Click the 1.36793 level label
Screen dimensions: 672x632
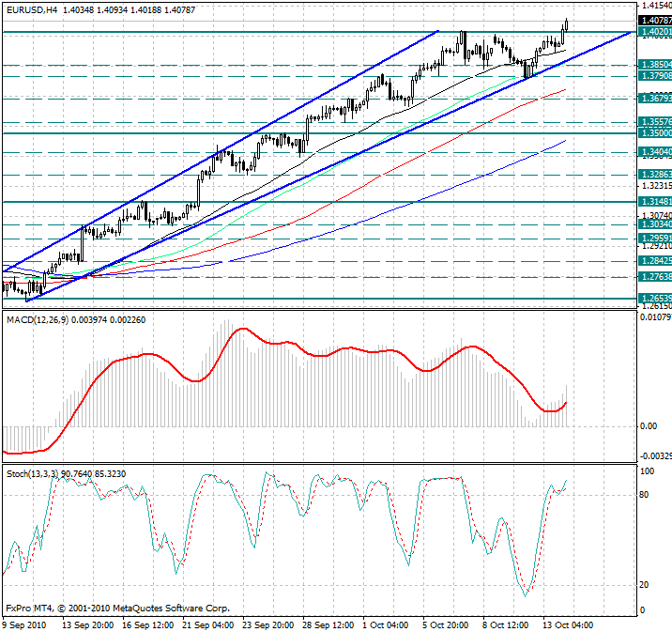pyautogui.click(x=655, y=99)
